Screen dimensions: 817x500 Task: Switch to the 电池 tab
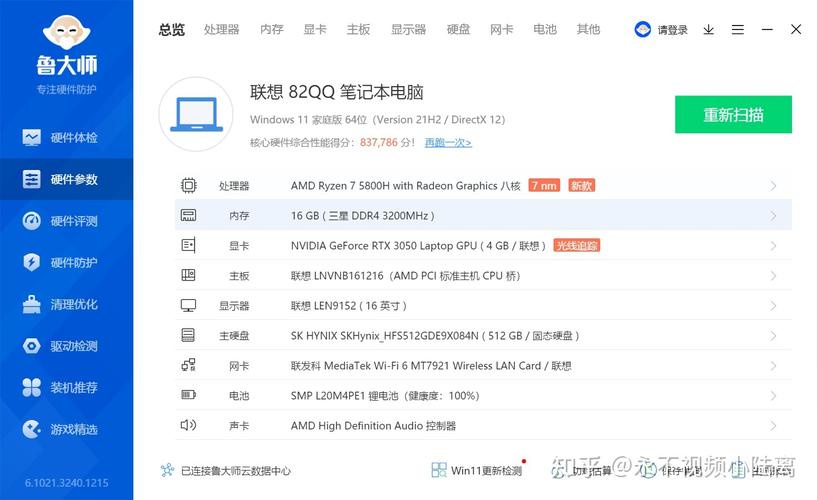click(x=545, y=30)
